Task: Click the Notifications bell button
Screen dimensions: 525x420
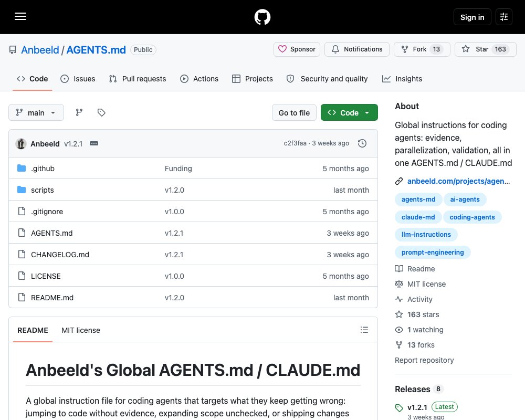Action: pyautogui.click(x=357, y=49)
